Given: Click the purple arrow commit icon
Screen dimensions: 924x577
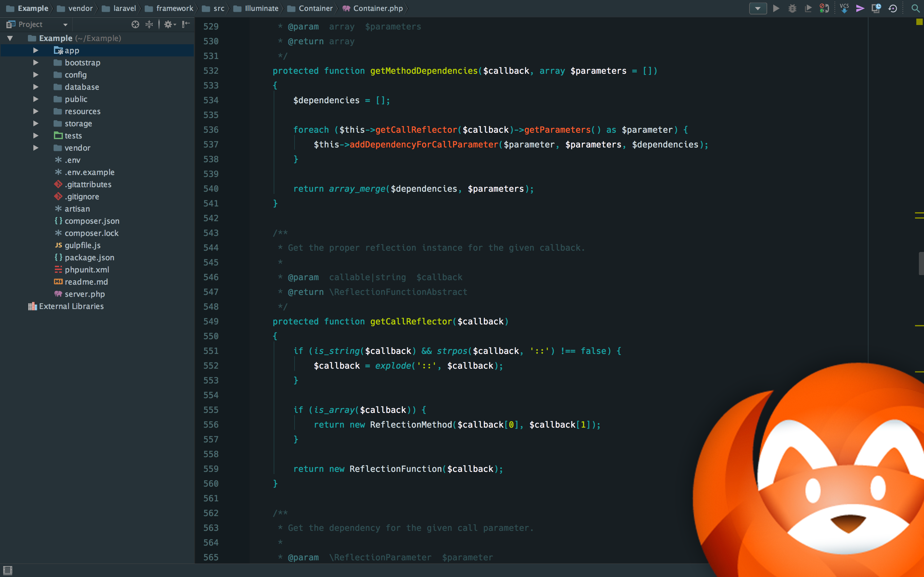Looking at the screenshot, I should coord(860,8).
